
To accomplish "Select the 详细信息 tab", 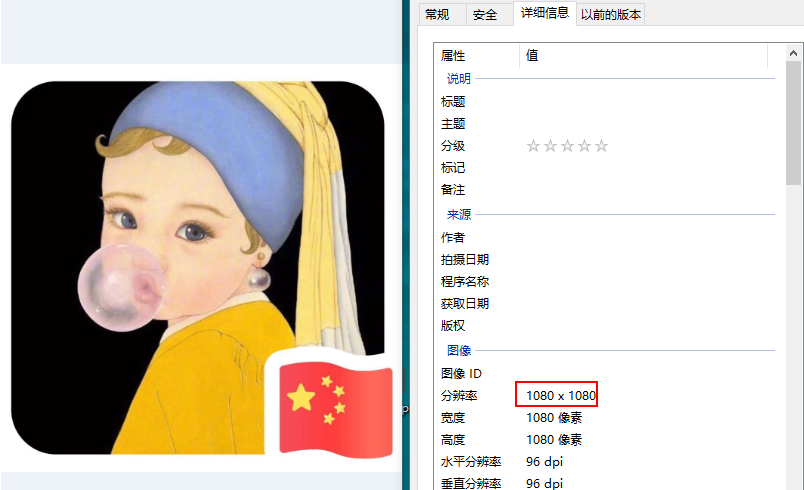I will [545, 13].
